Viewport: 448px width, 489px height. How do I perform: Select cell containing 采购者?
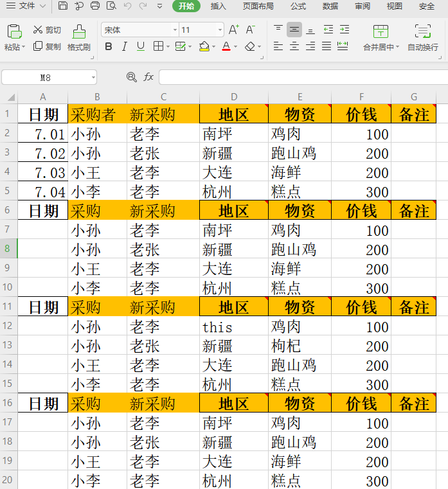pos(97,114)
